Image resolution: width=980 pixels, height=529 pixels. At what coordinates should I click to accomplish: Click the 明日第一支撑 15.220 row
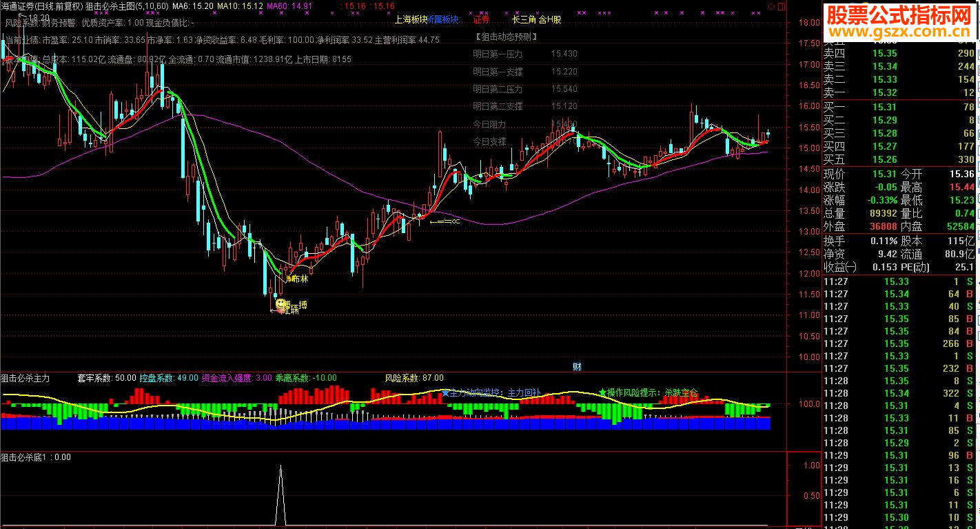point(525,72)
